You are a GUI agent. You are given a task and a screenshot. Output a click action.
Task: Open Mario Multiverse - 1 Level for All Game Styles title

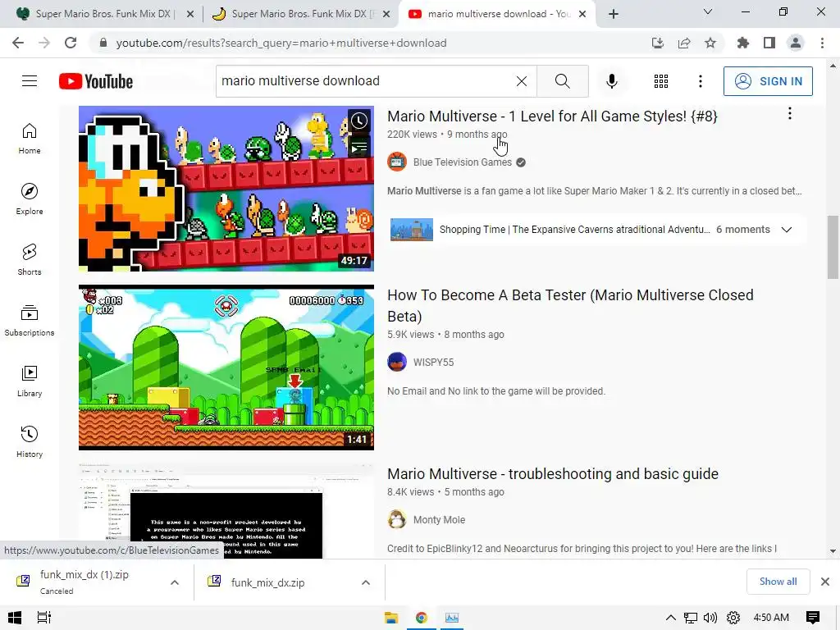tap(552, 116)
